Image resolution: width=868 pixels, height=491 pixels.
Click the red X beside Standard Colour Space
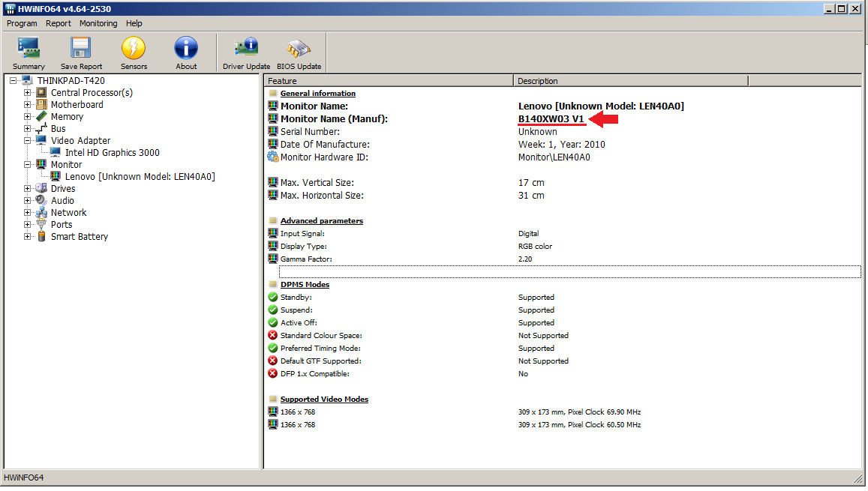[x=273, y=335]
